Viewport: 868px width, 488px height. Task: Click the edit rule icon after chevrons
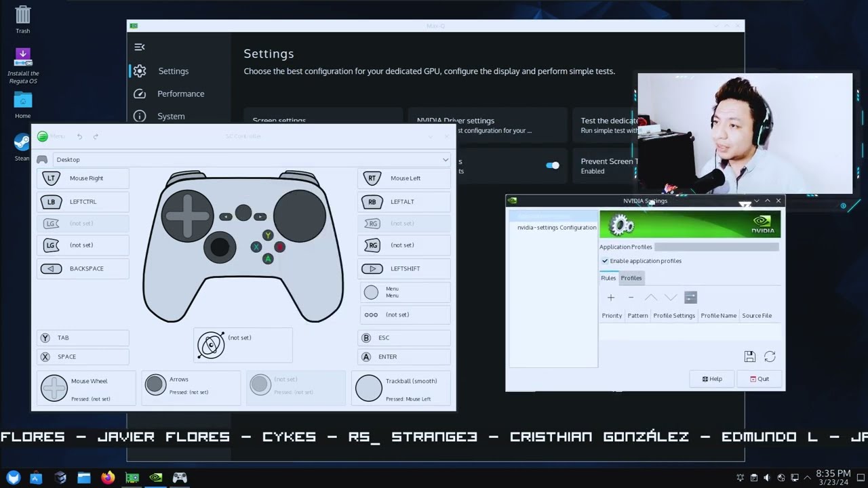(x=690, y=298)
